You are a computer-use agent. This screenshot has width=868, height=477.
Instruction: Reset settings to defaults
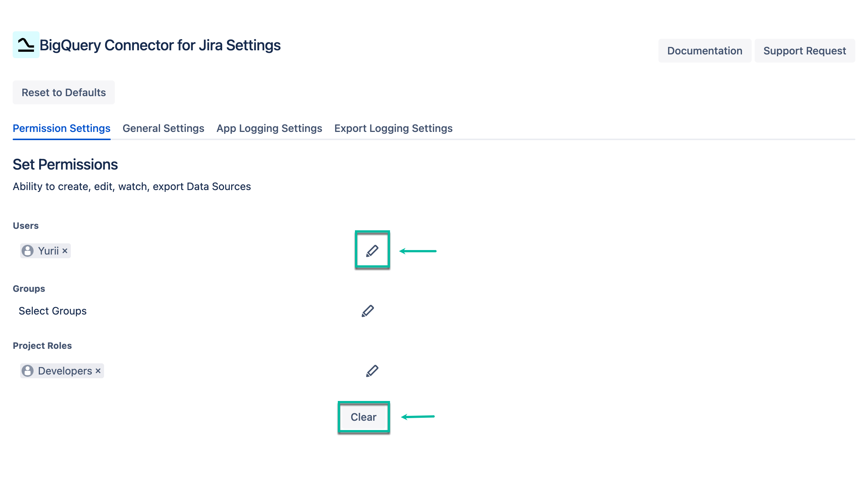point(63,92)
